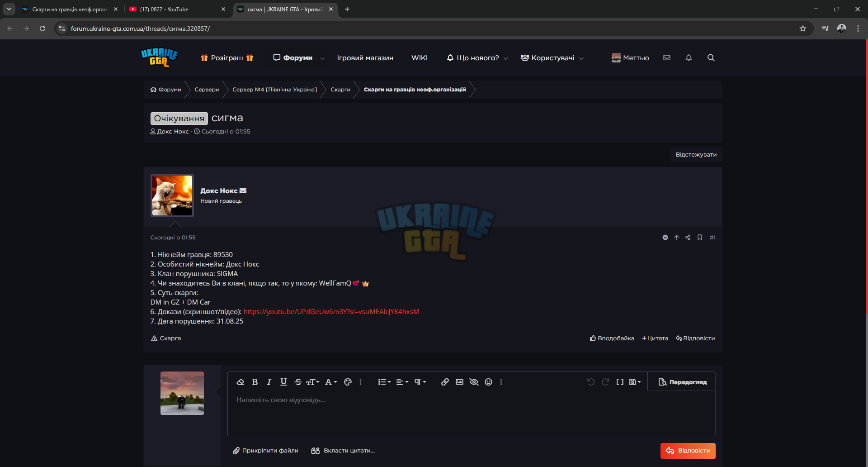Viewport: 868px width, 467px height.
Task: Click the UKRAINE GTA logo
Action: [159, 58]
